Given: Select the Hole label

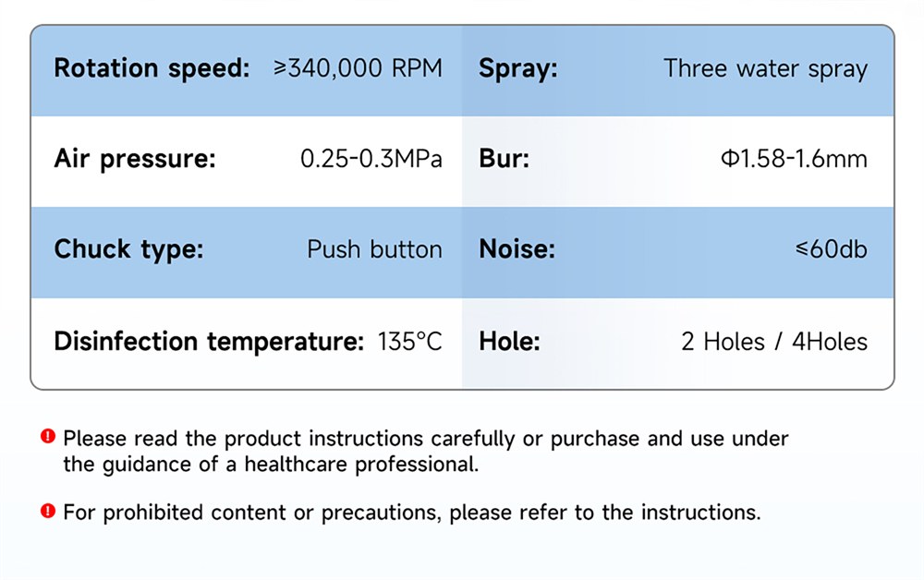Looking at the screenshot, I should pos(509,342).
